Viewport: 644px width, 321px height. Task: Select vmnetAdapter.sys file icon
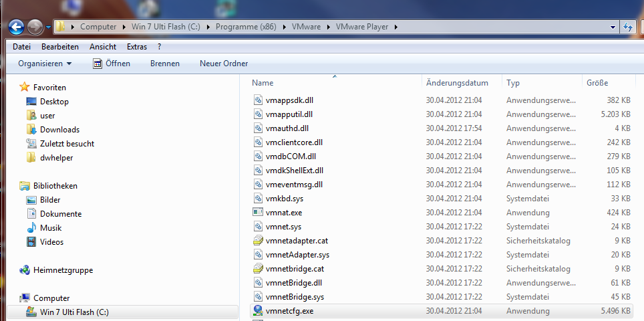(x=257, y=254)
